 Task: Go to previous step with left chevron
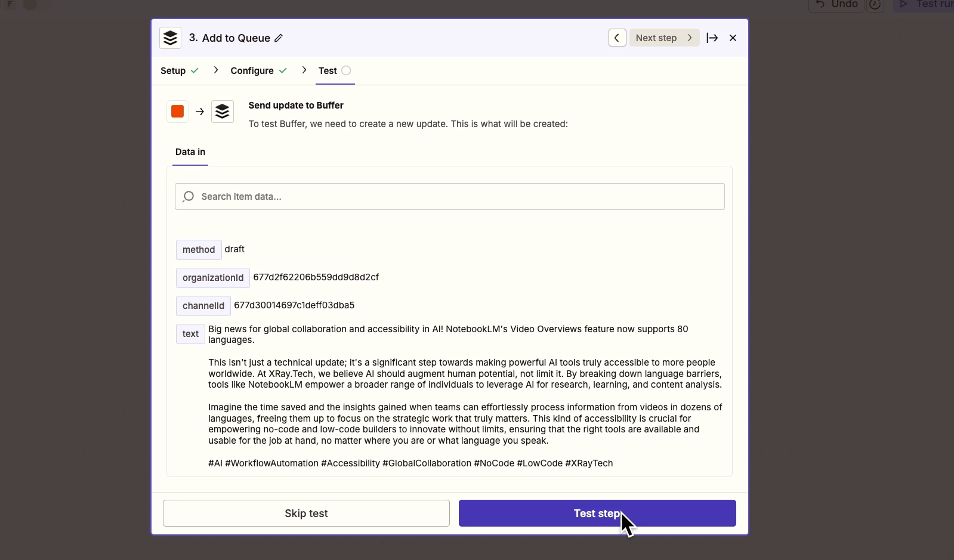point(617,38)
